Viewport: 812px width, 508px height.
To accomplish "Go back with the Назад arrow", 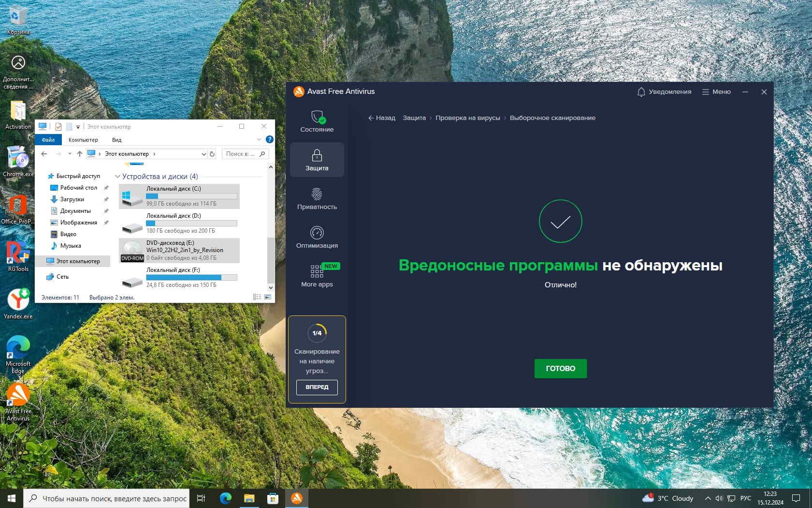I will pyautogui.click(x=381, y=118).
